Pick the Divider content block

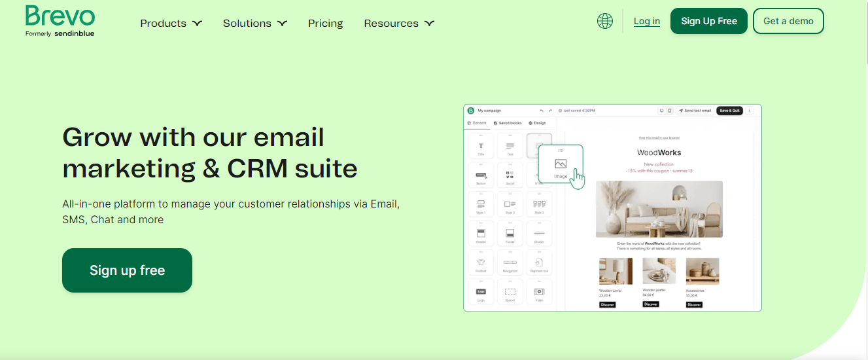tap(539, 234)
